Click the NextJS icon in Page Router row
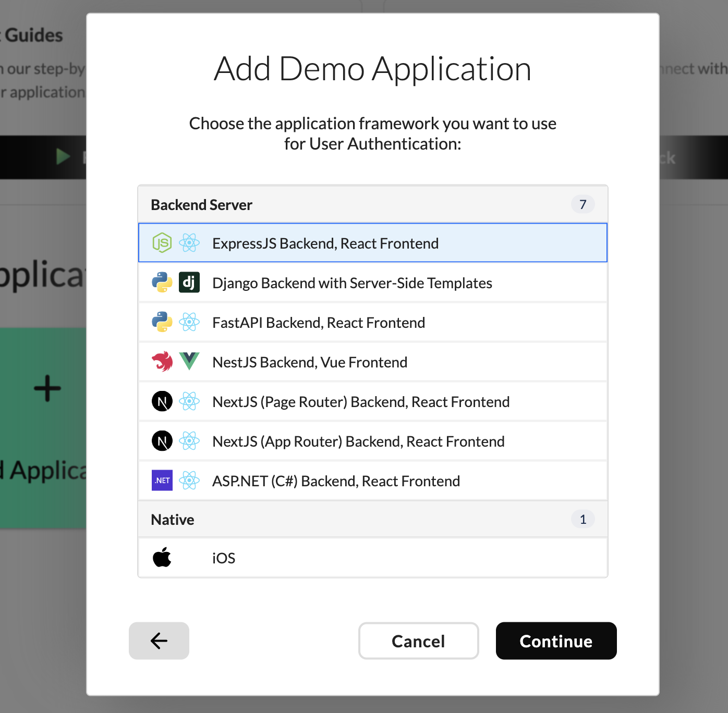This screenshot has height=713, width=728. 162,401
